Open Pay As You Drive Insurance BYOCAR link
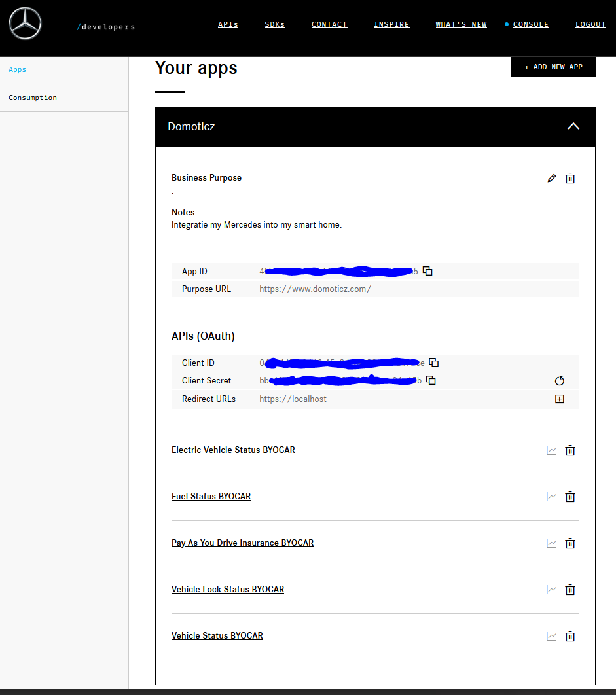Image resolution: width=616 pixels, height=695 pixels. point(243,543)
